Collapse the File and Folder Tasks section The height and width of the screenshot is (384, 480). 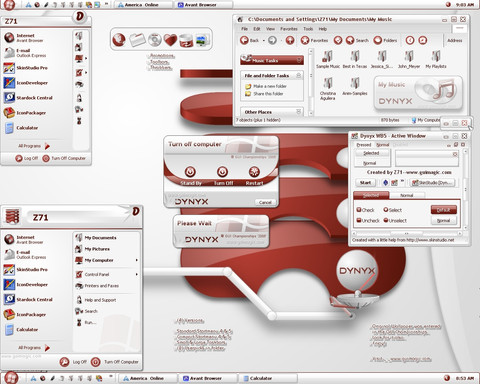click(x=299, y=75)
